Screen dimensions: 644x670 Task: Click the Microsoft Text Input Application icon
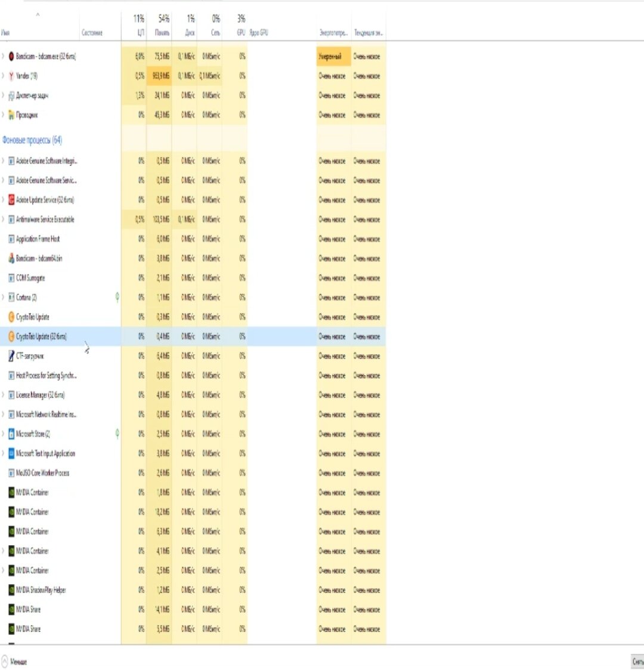pos(11,453)
